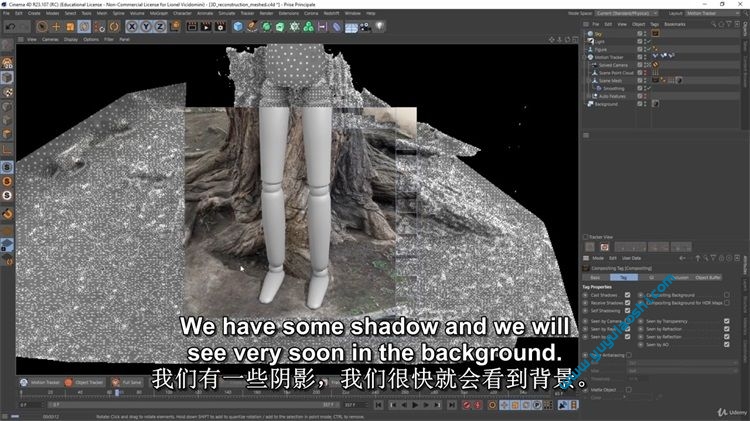The height and width of the screenshot is (421, 750).
Task: Uncheck Seen by Transparency
Action: (x=727, y=321)
